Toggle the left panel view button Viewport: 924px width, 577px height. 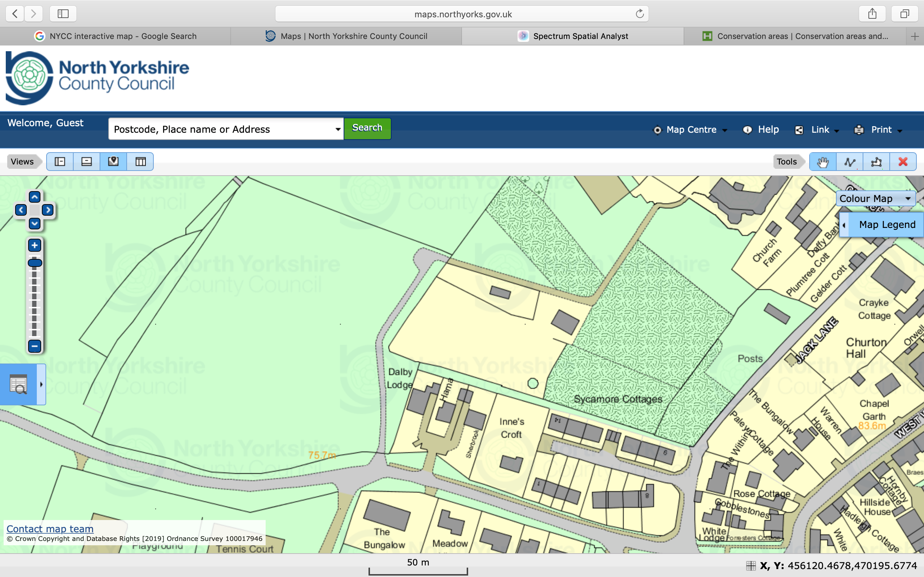tap(60, 162)
